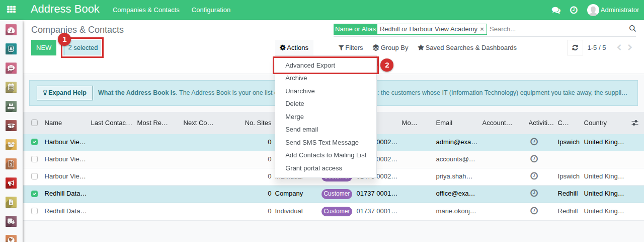Open the conversations chat icon in top bar
The width and height of the screenshot is (644, 242).
click(556, 10)
